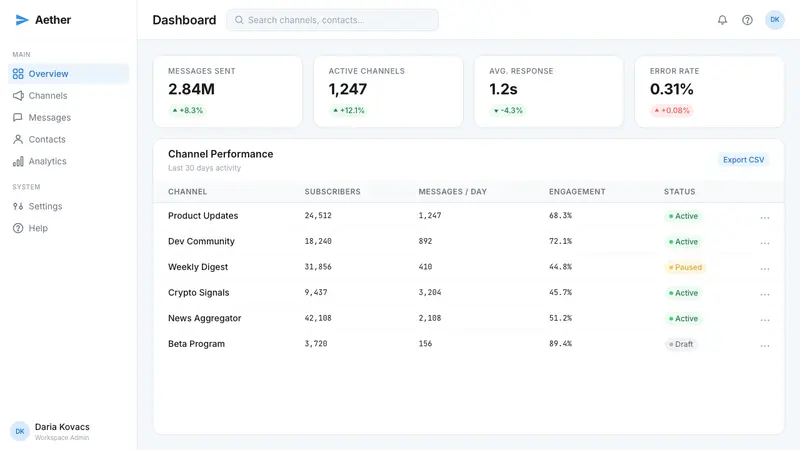Viewport: 800px width, 450px height.
Task: Click the Draft status badge
Action: point(681,344)
